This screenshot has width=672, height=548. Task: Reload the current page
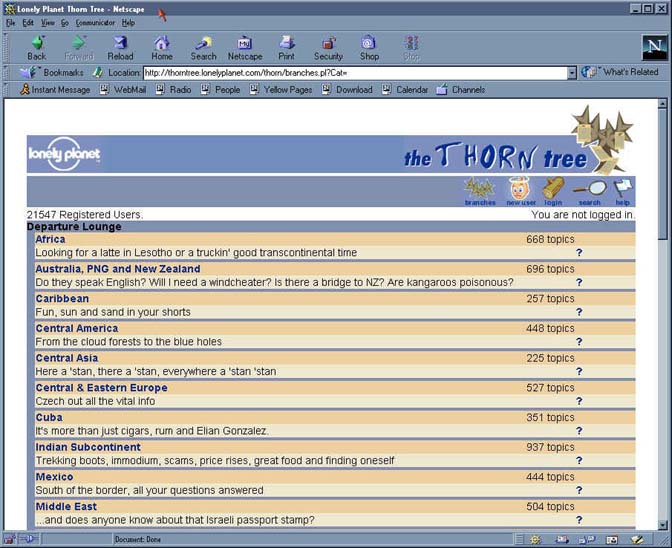pyautogui.click(x=120, y=48)
